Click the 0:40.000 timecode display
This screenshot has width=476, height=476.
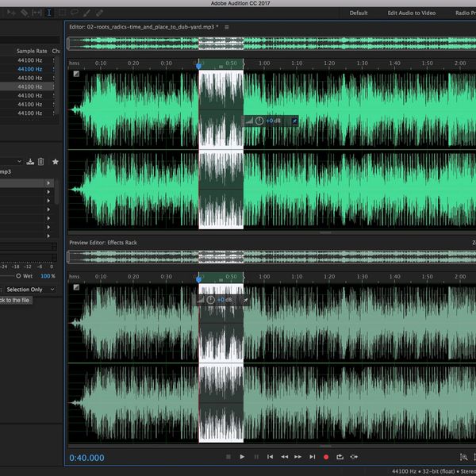[86, 458]
